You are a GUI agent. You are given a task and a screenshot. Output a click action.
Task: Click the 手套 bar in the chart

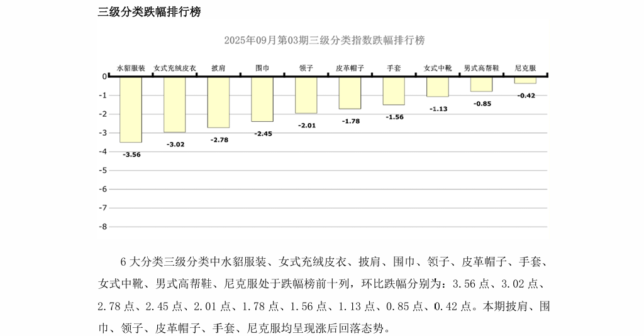(x=394, y=90)
